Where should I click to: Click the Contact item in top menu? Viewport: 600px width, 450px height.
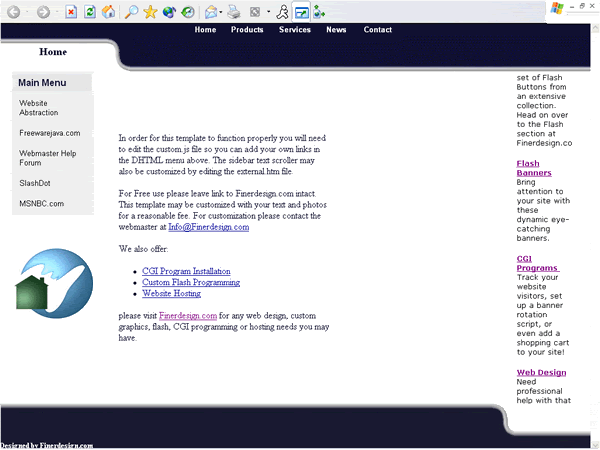pos(377,30)
